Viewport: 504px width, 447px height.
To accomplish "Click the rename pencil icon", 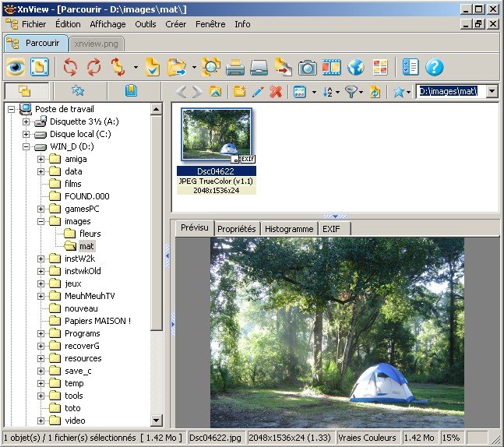I will (x=258, y=92).
